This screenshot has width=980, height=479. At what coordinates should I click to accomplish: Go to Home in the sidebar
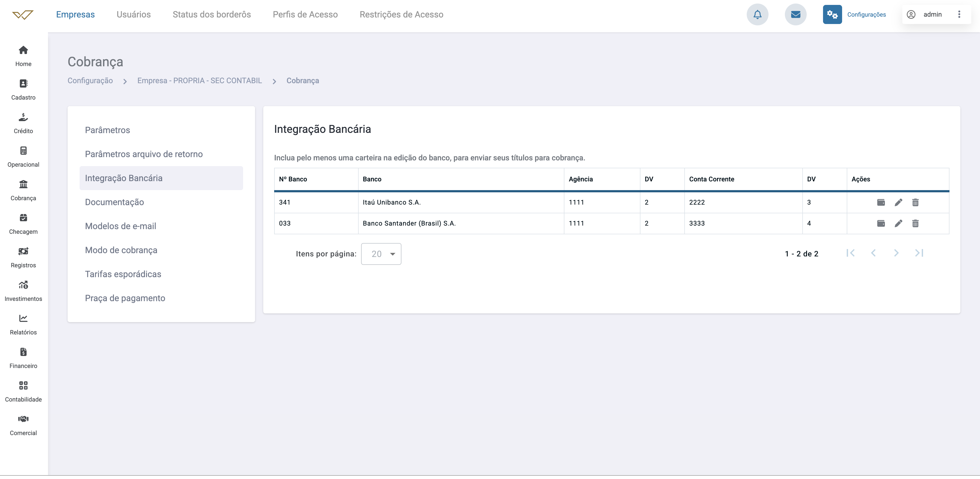23,56
